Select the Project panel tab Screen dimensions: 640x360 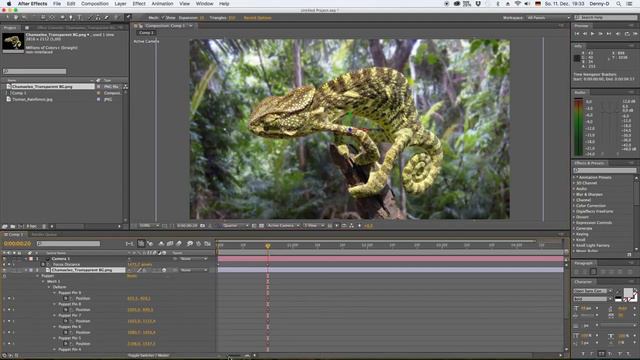(10, 28)
